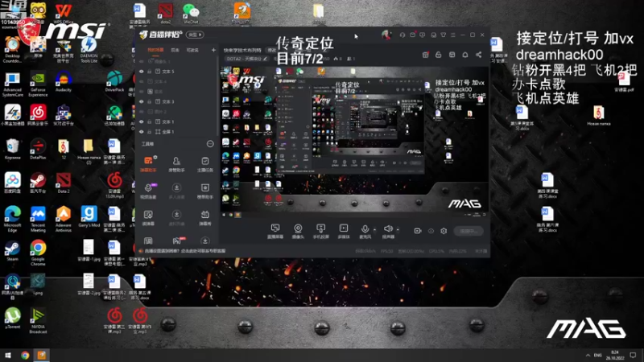The width and height of the screenshot is (644, 362).
Task: Select the 全屏 1 source row
Action: (176, 132)
